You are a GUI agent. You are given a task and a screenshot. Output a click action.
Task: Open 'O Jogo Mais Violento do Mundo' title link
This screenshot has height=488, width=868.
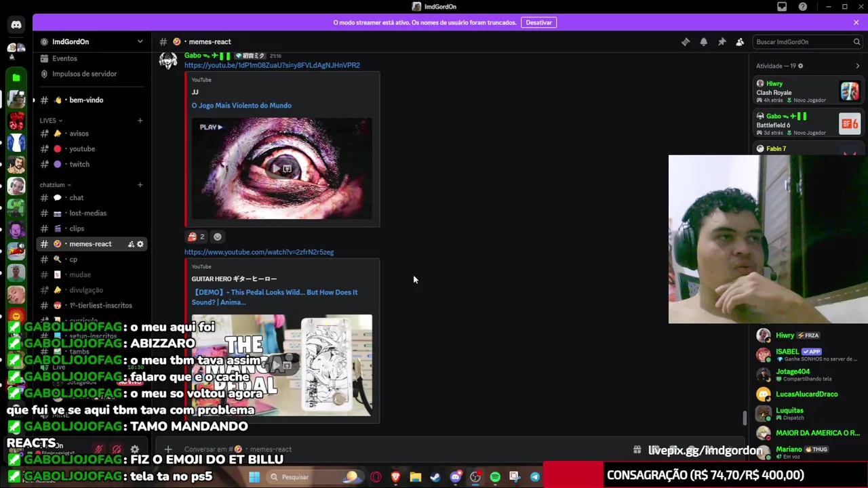click(241, 106)
